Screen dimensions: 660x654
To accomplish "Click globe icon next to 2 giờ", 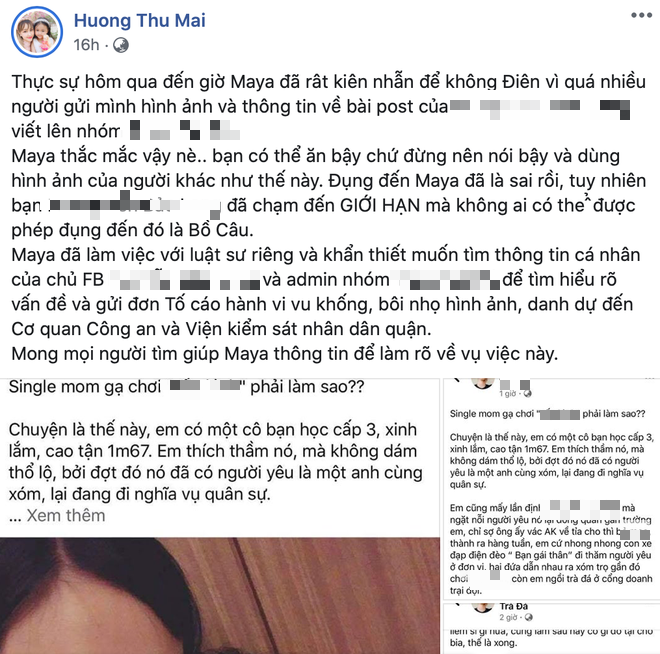I will [x=529, y=617].
